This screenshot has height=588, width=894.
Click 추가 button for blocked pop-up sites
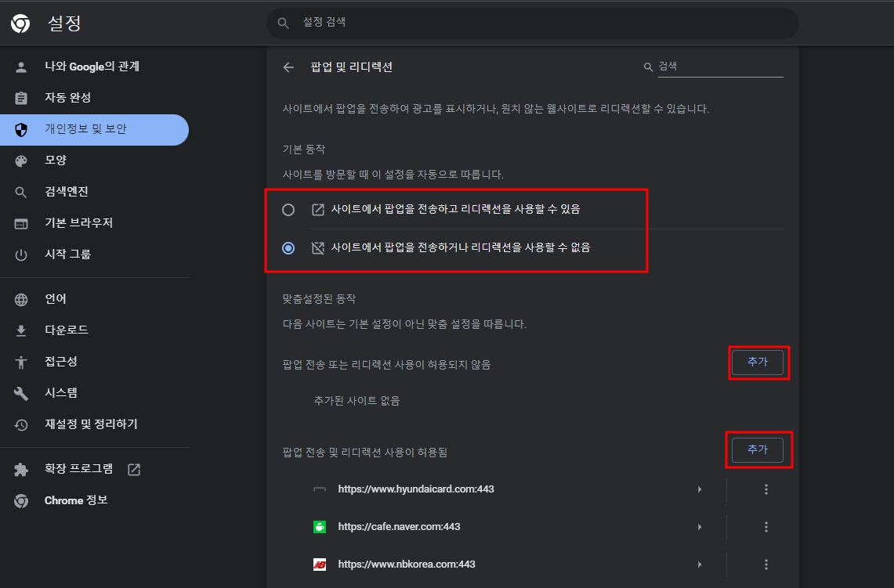757,362
